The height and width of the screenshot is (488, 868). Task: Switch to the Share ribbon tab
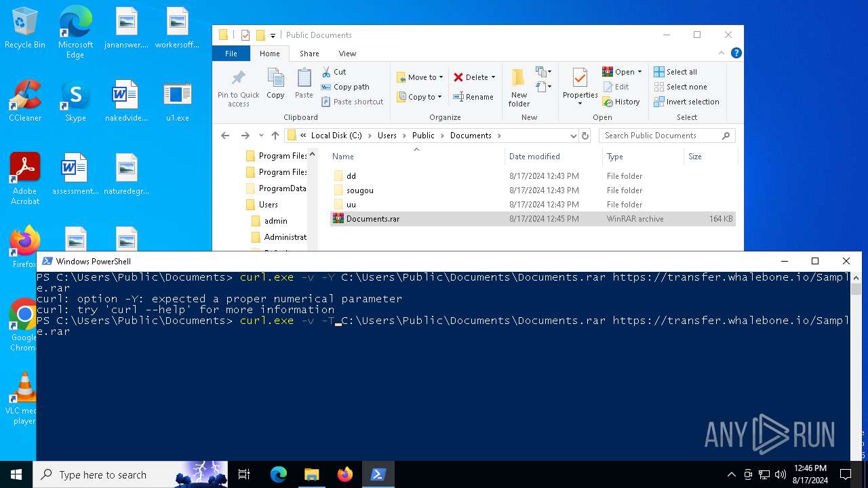tap(309, 54)
